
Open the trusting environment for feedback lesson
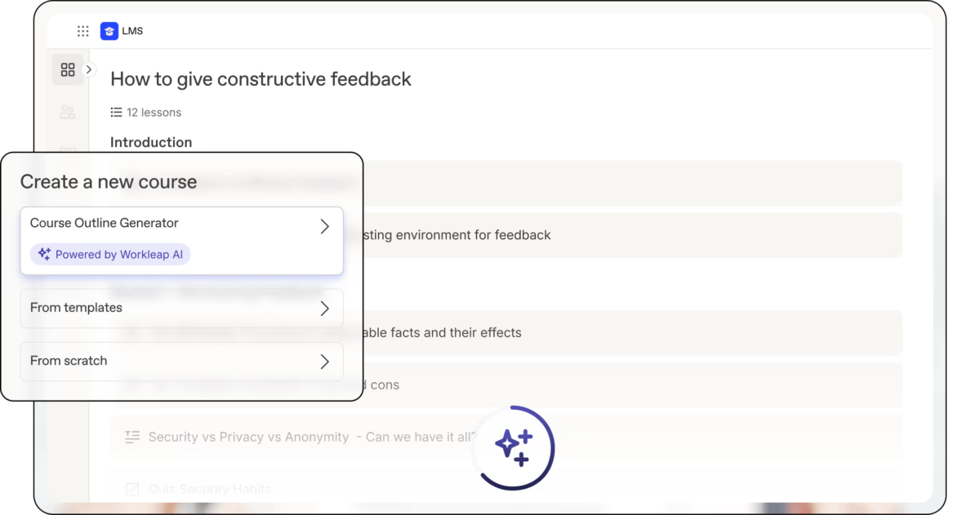506,235
